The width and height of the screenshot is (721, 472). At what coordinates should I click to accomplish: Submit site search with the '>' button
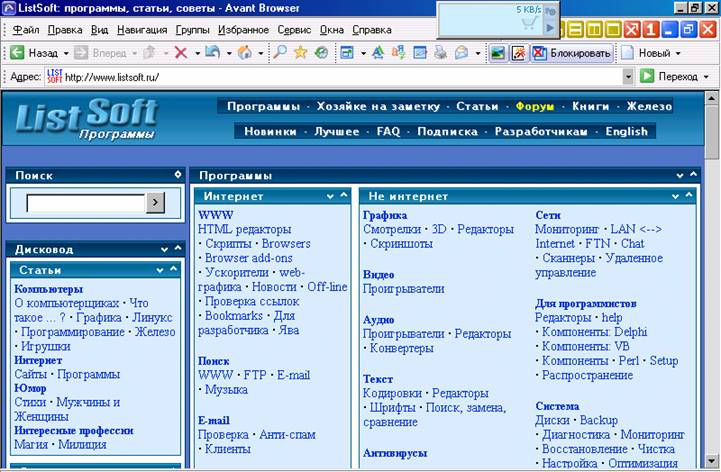pyautogui.click(x=155, y=202)
